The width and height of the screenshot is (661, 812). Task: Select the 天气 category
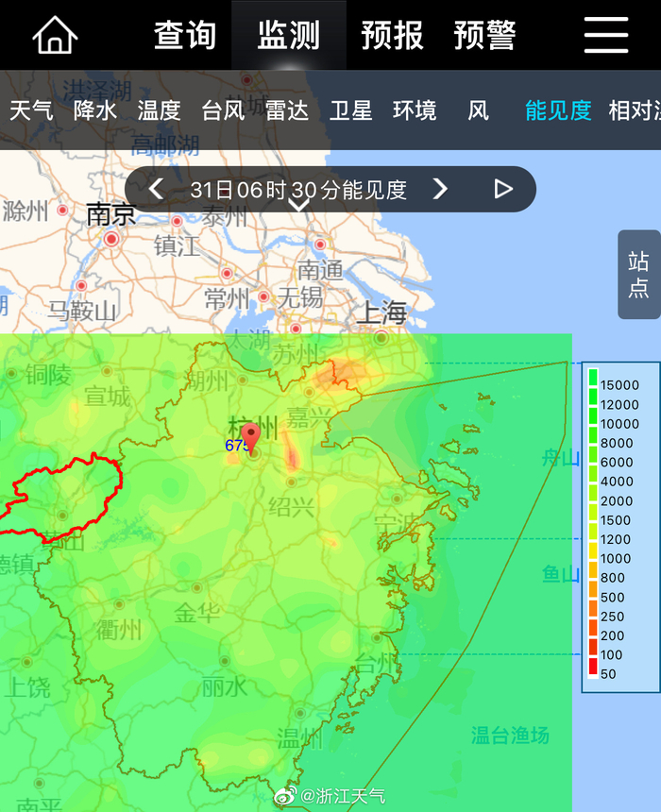[31, 110]
